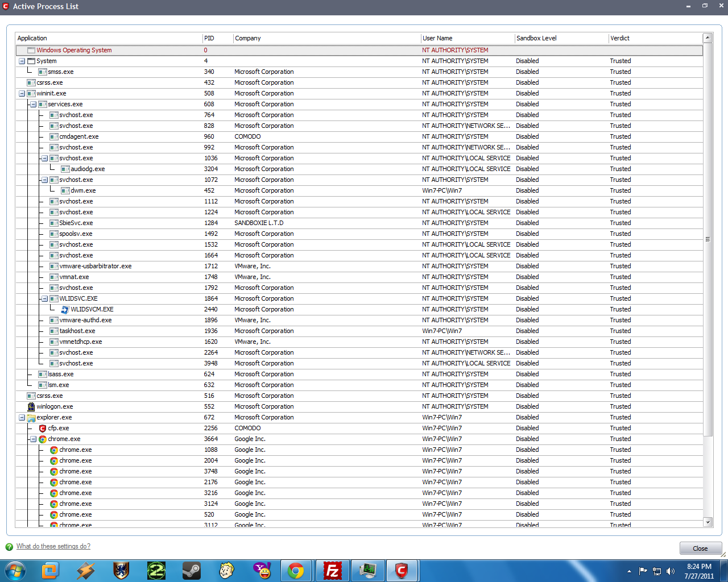Show hidden tray icons arrow
Screen dimensions: 728x582
pos(629,571)
